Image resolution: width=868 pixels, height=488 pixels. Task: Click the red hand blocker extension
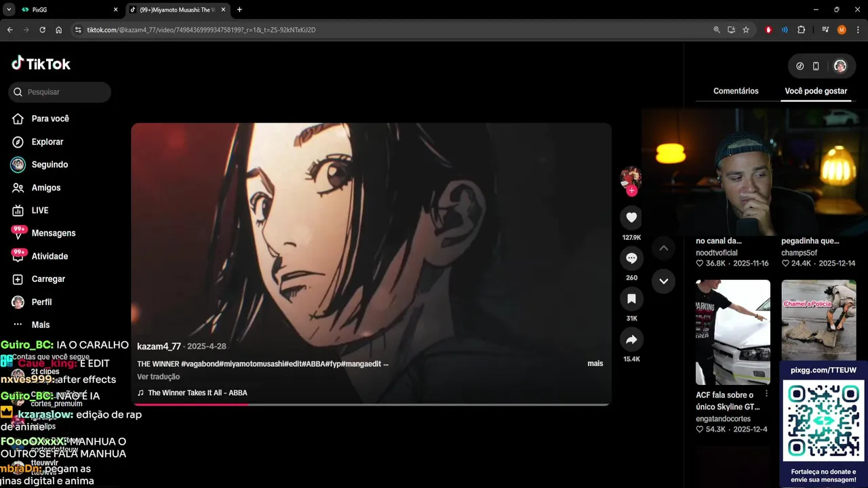coord(768,30)
